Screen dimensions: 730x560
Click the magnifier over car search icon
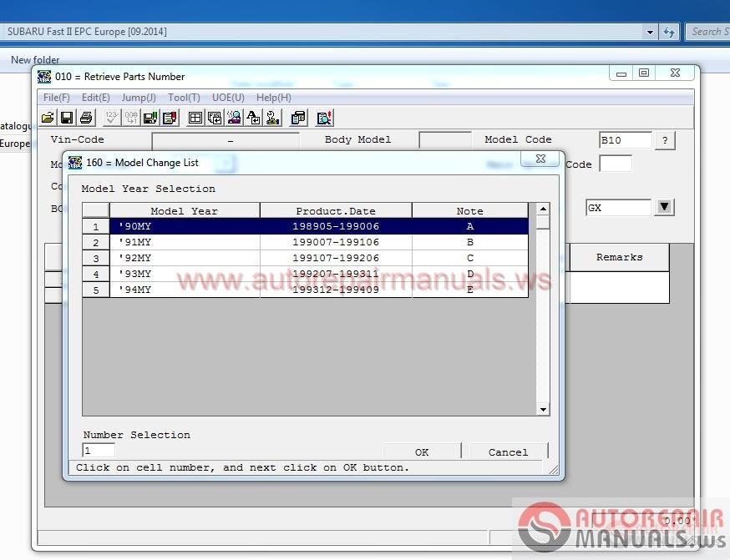[x=234, y=118]
